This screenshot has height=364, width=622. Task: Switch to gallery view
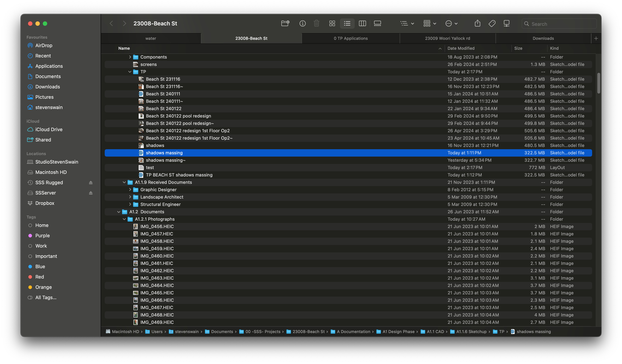click(x=377, y=23)
